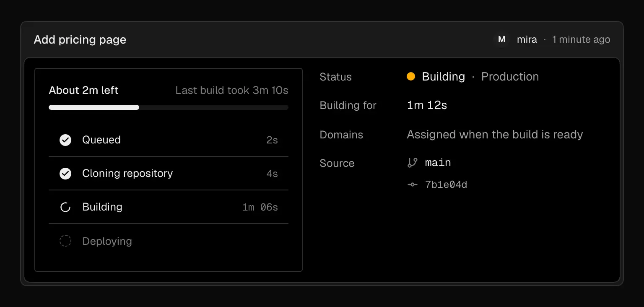Click the build progress bar
644x307 pixels.
click(169, 107)
